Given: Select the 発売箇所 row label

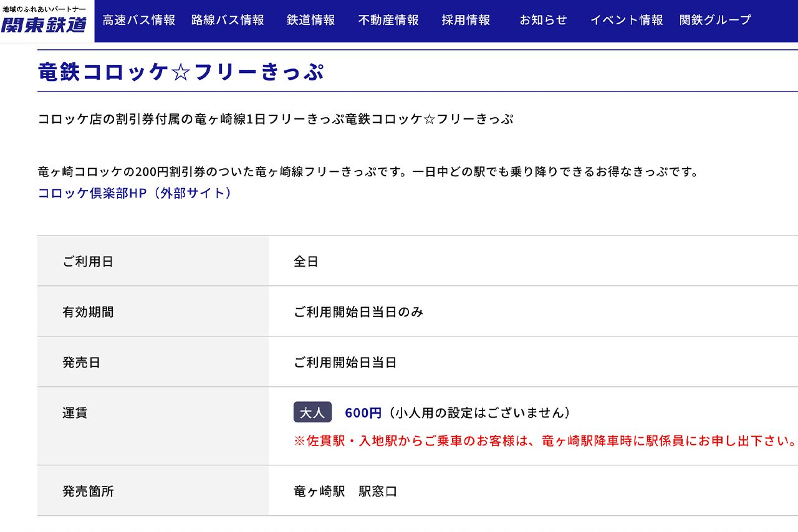Looking at the screenshot, I should (x=88, y=492).
